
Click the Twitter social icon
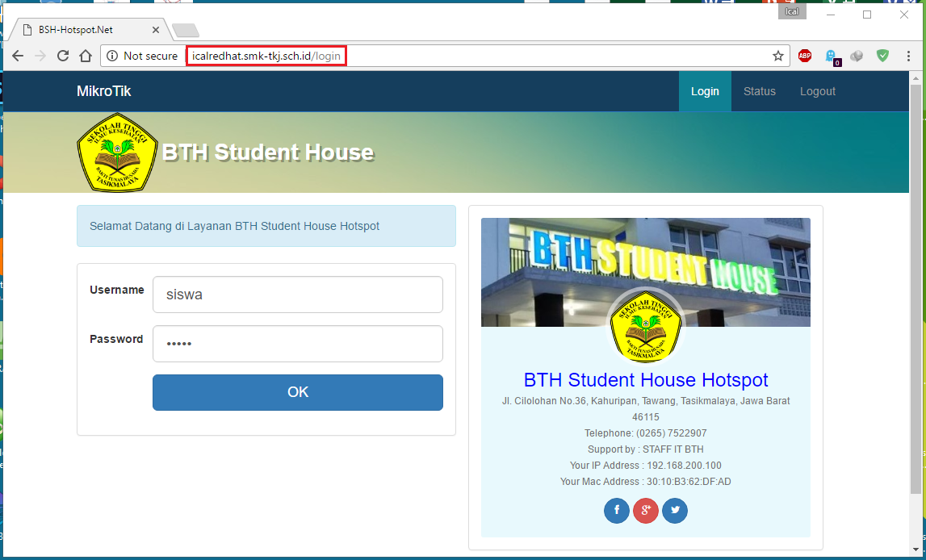(x=675, y=511)
